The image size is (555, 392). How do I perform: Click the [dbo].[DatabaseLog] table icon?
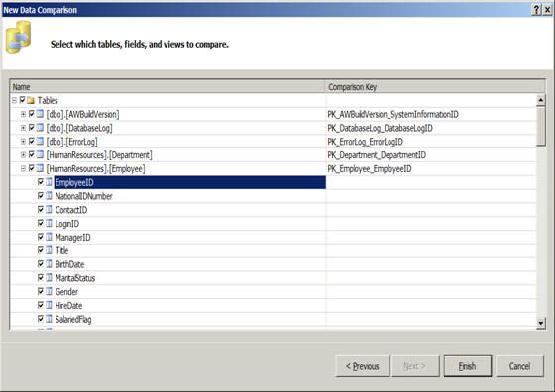(x=40, y=128)
